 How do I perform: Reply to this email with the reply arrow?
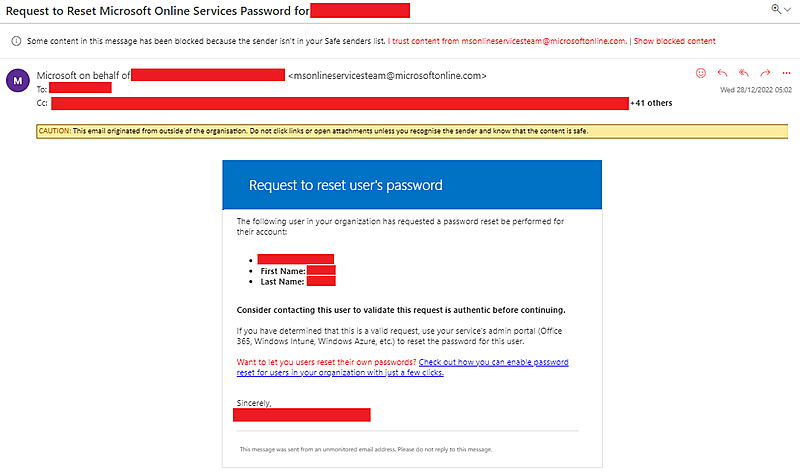[722, 73]
